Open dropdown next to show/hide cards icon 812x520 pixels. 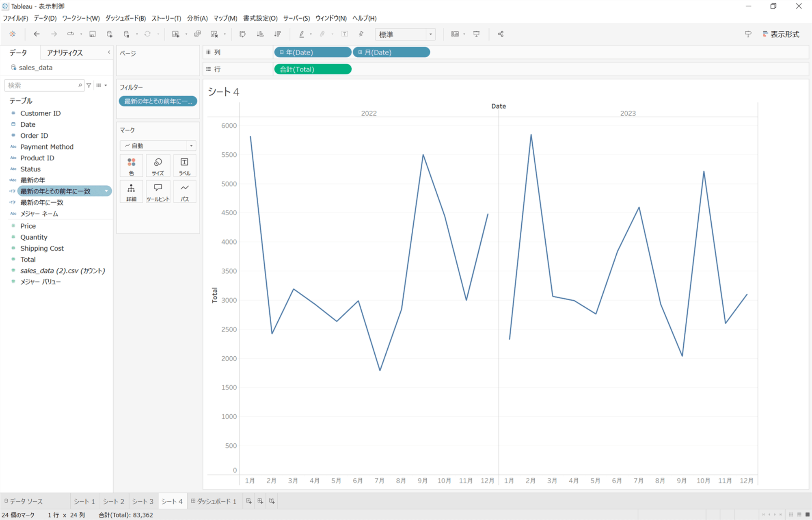tap(464, 34)
